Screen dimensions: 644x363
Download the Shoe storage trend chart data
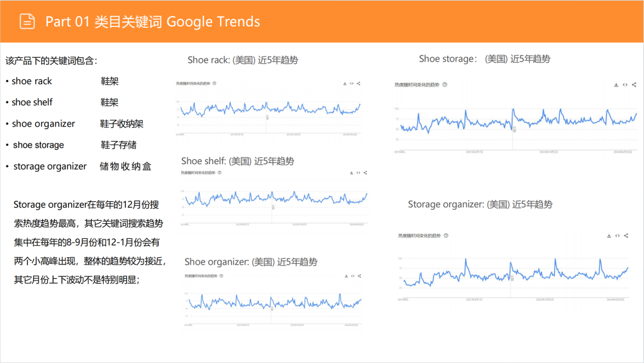(616, 85)
